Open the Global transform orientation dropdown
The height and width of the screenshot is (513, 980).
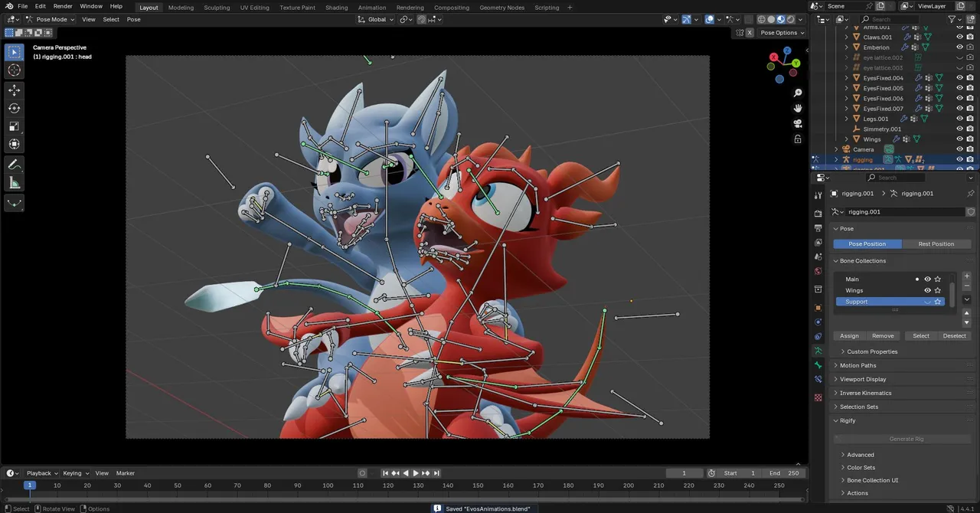click(x=376, y=19)
